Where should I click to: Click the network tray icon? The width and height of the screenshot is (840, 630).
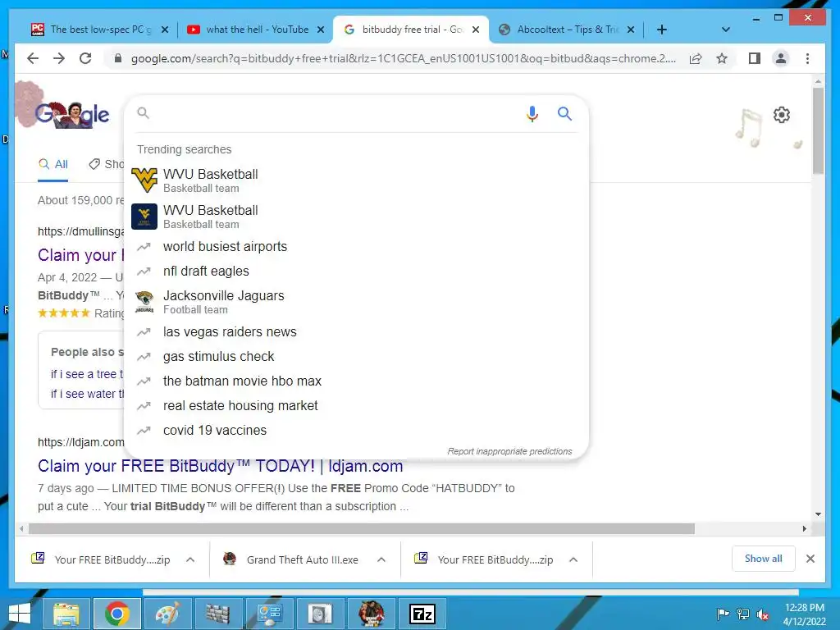point(743,614)
